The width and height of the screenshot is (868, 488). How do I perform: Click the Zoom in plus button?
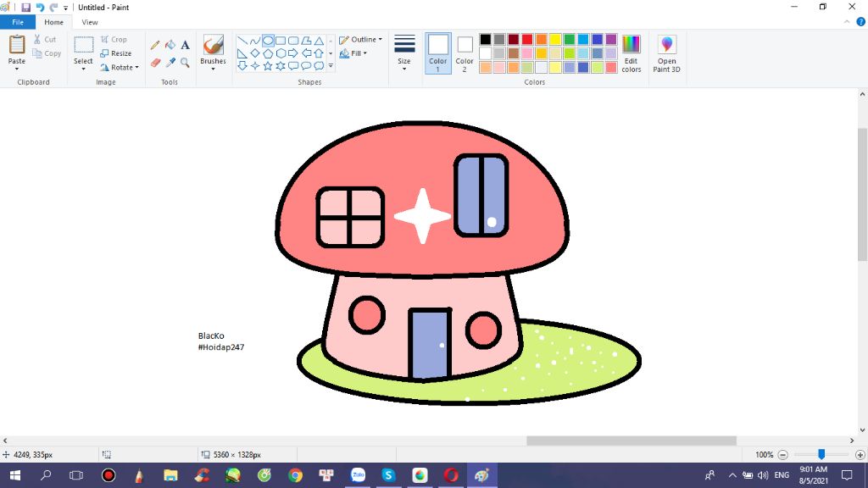click(x=860, y=455)
